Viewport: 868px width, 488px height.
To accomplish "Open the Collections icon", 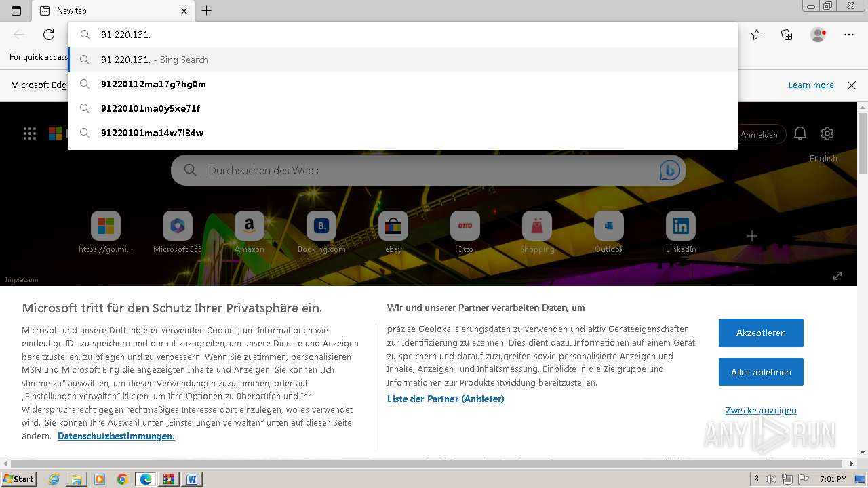I will tap(787, 35).
